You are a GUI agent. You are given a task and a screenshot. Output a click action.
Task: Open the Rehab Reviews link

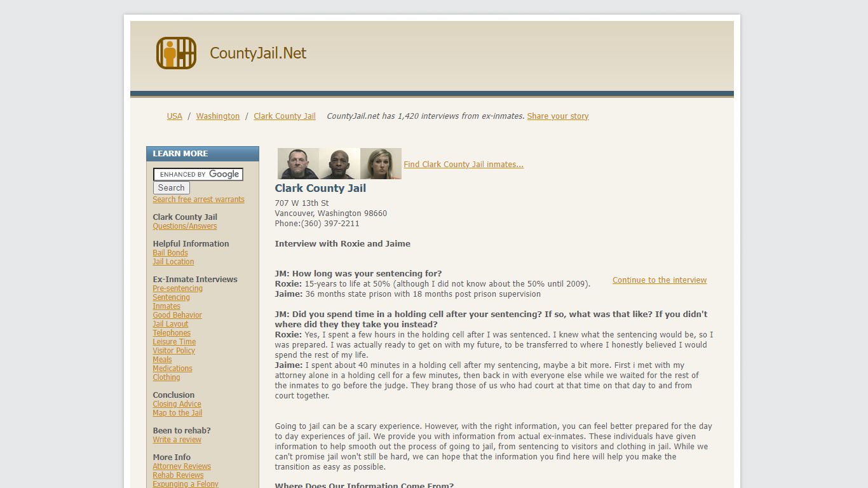point(179,475)
